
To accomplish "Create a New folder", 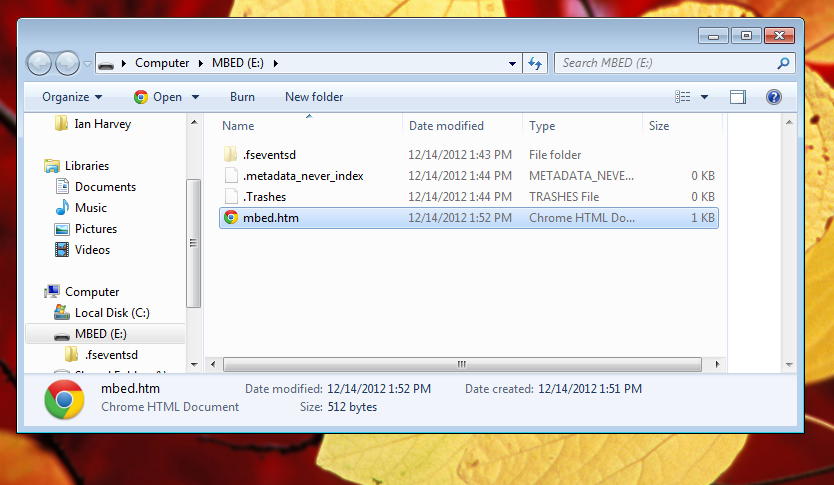I will (x=314, y=97).
